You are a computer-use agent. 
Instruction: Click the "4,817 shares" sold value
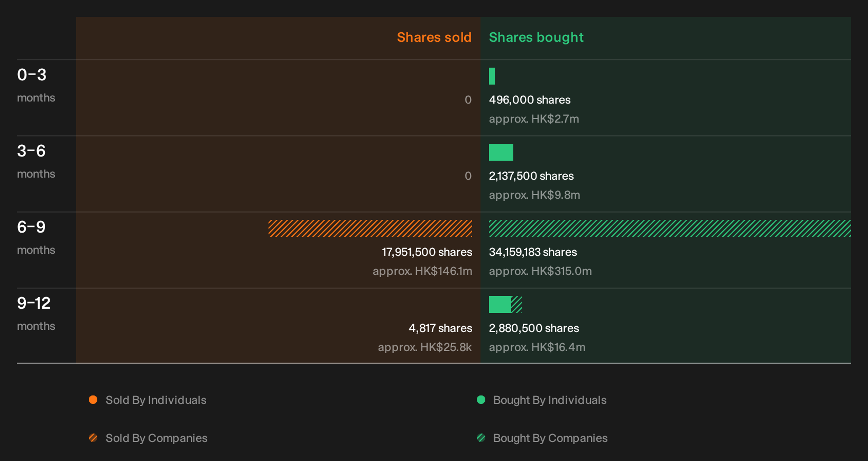point(440,328)
